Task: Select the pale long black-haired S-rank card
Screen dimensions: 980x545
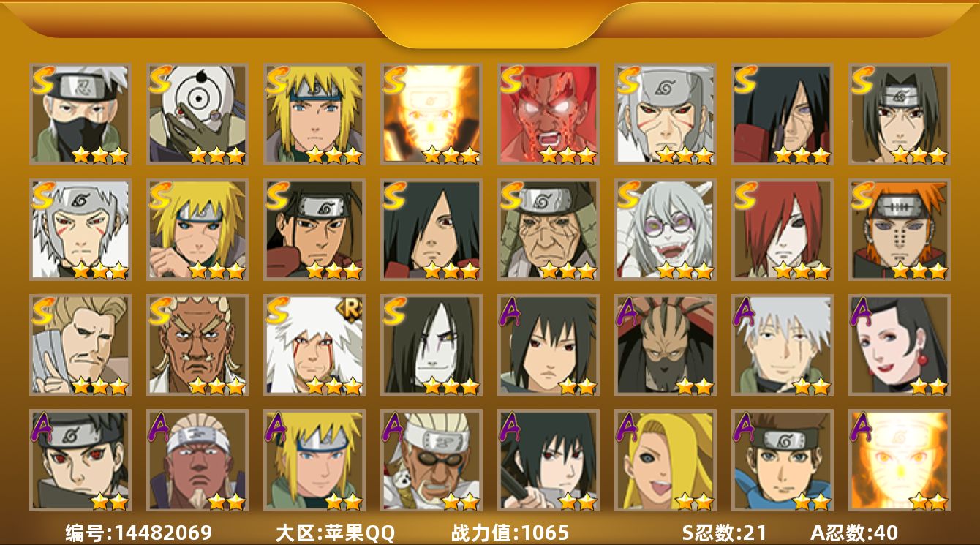Action: tap(431, 345)
